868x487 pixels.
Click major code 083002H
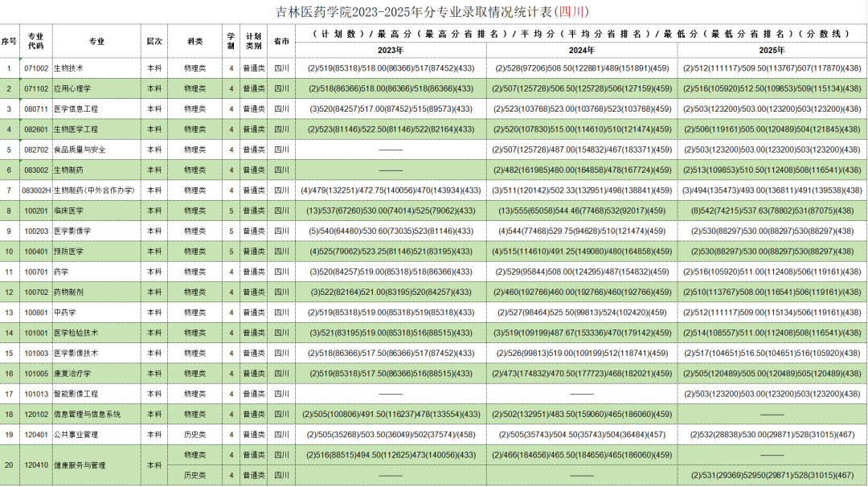pyautogui.click(x=36, y=190)
